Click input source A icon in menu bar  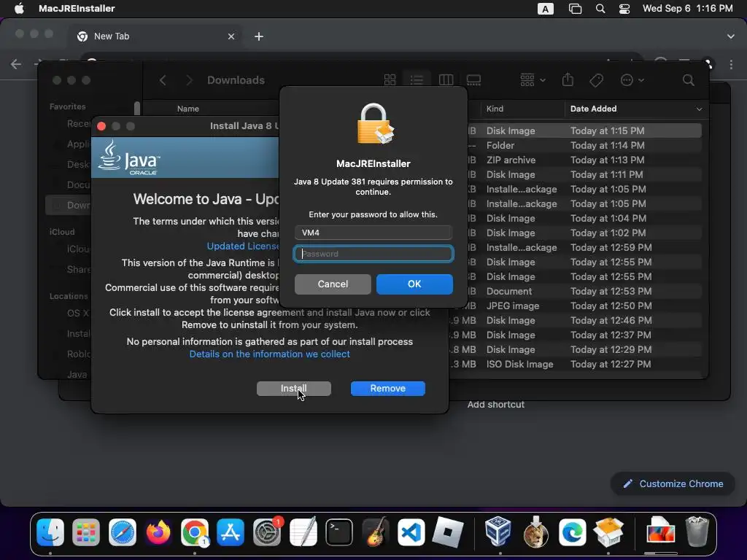tap(546, 9)
